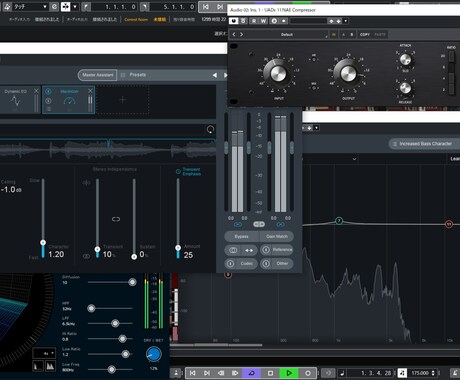This screenshot has height=380, width=460.
Task: Open the Master Assistant in Ozone
Action: [98, 75]
